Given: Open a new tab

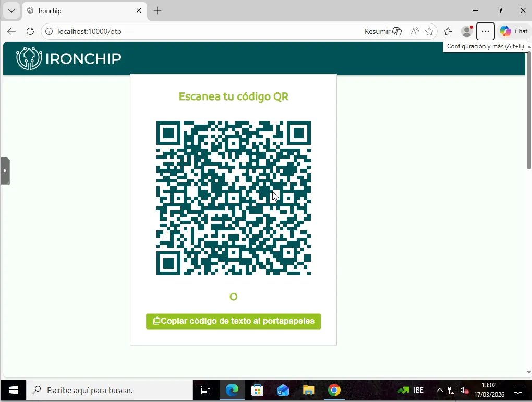Looking at the screenshot, I should tap(158, 10).
